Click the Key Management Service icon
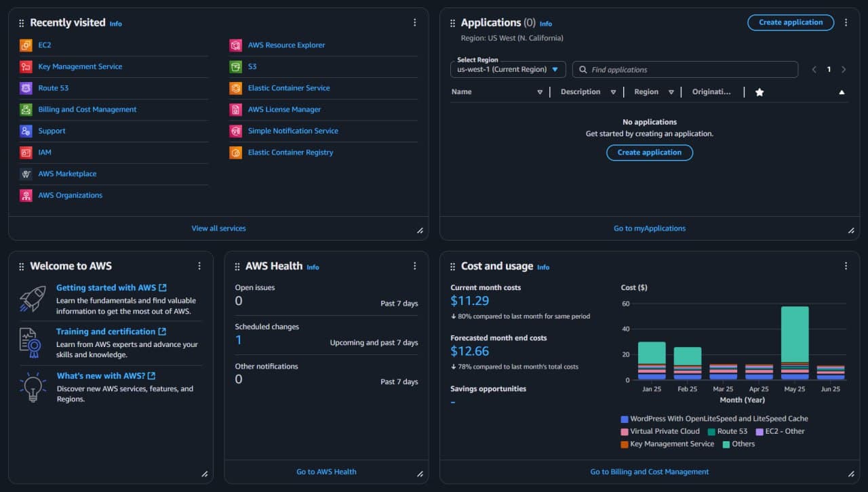 coord(26,66)
